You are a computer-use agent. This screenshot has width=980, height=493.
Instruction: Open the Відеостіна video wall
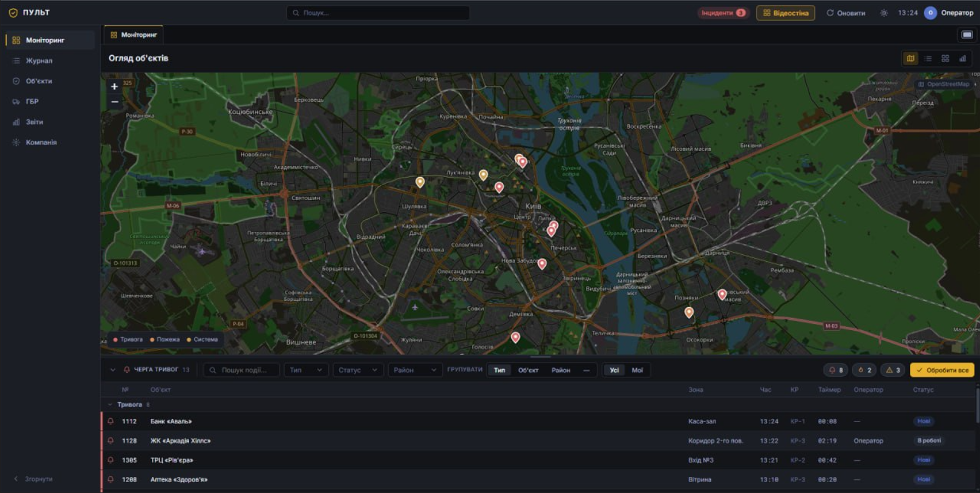tap(786, 13)
